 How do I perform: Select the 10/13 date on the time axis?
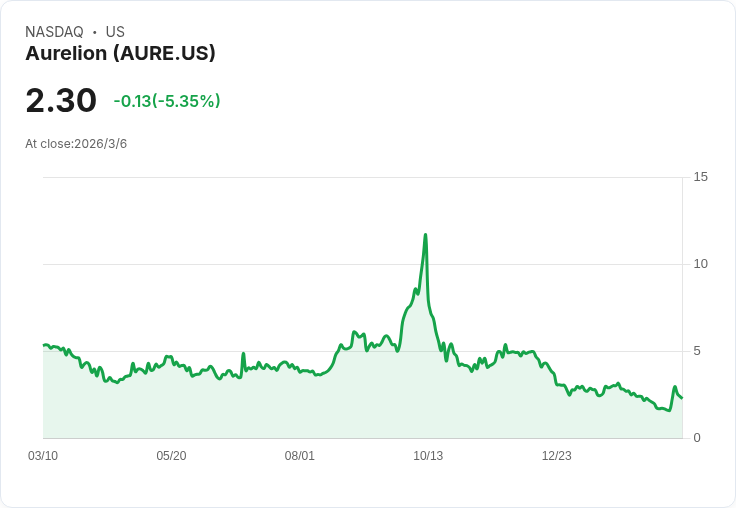(x=428, y=456)
